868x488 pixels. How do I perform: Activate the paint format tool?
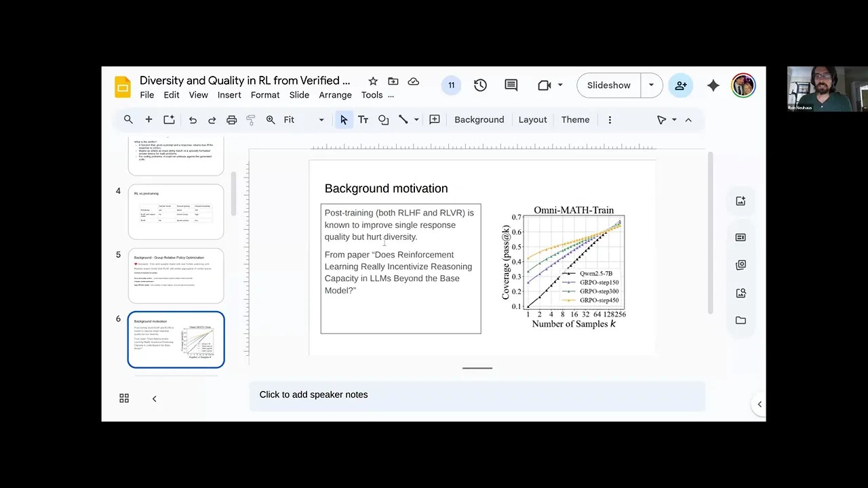tap(251, 120)
